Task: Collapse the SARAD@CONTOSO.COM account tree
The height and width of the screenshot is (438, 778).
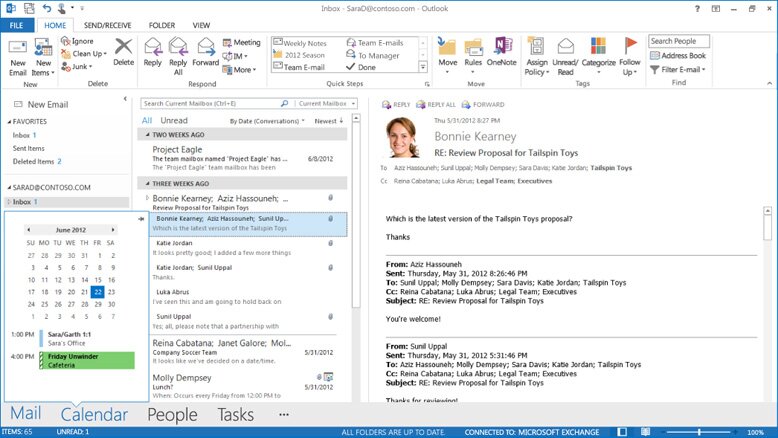Action: (9, 188)
